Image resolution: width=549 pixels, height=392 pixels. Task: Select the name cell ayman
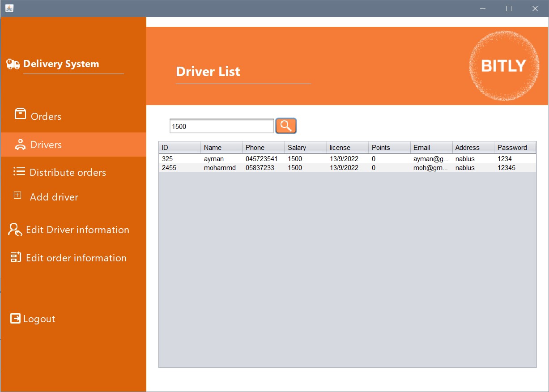tap(222, 159)
